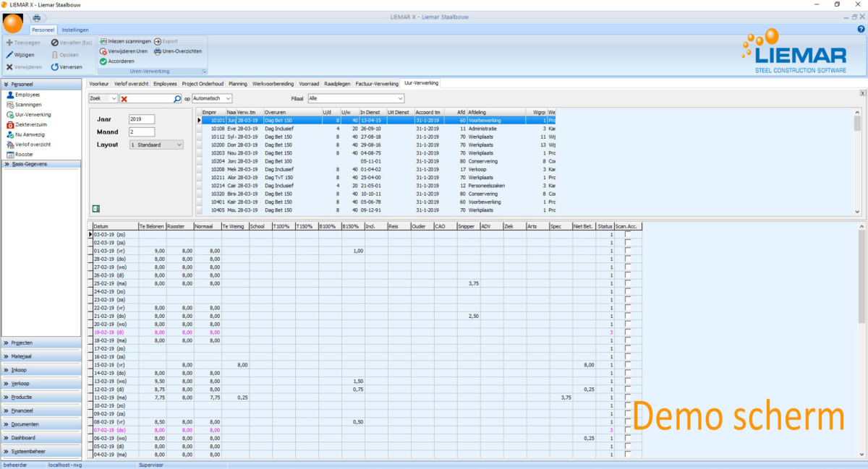Screen dimensions: 868x469
Task: Click the Vervallen (Esc) icon
Action: click(x=54, y=43)
